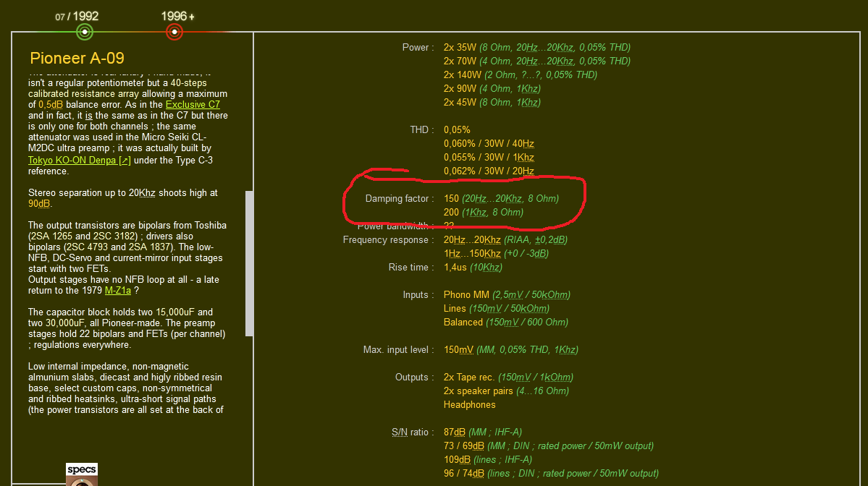868x486 pixels.
Task: Select the THD label
Action: coord(422,130)
